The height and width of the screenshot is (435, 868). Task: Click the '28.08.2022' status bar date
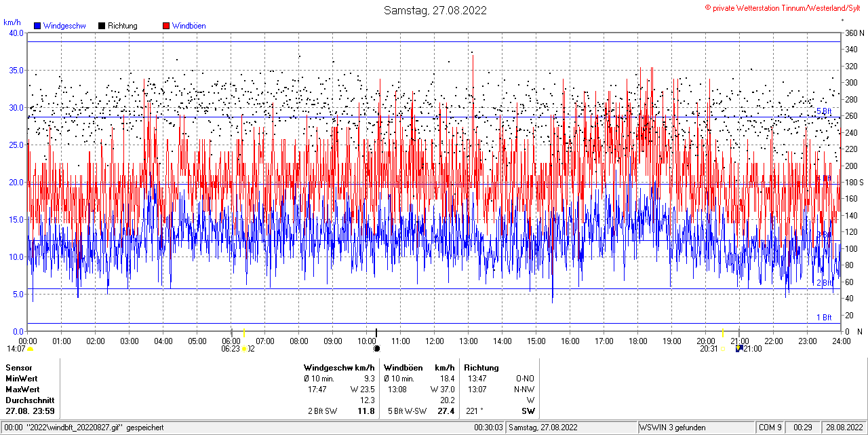[844, 428]
